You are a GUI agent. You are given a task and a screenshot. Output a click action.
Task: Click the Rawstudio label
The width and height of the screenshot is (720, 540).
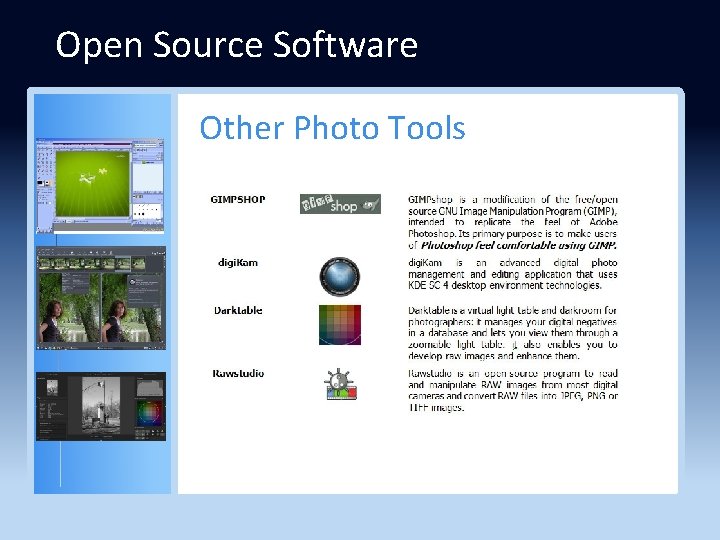pos(238,373)
